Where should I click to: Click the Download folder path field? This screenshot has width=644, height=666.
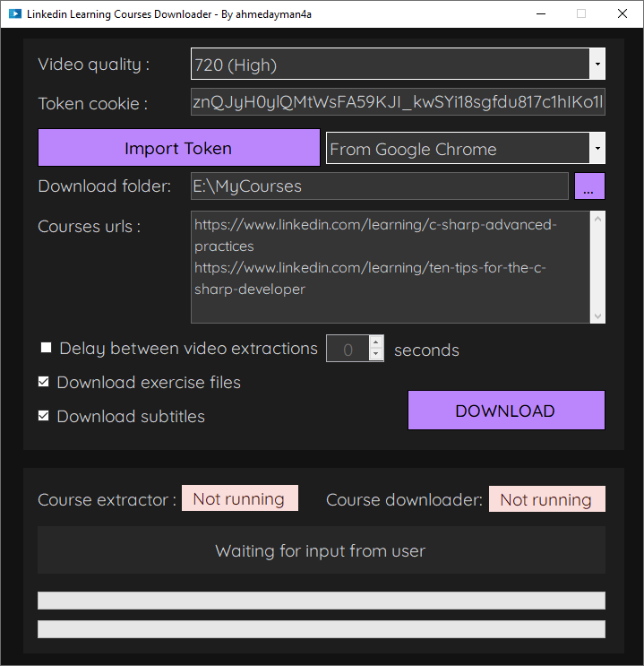tap(380, 186)
